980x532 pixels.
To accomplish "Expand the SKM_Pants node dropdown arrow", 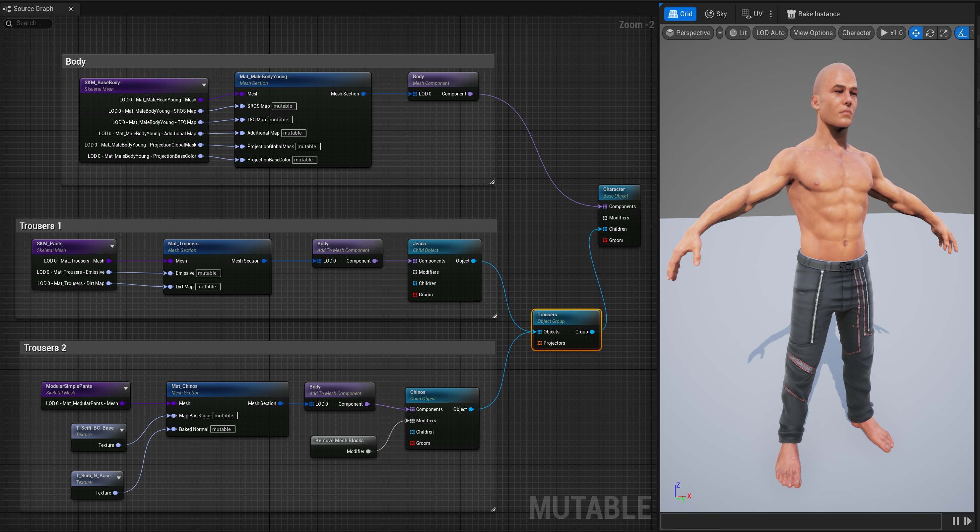I will pyautogui.click(x=112, y=246).
